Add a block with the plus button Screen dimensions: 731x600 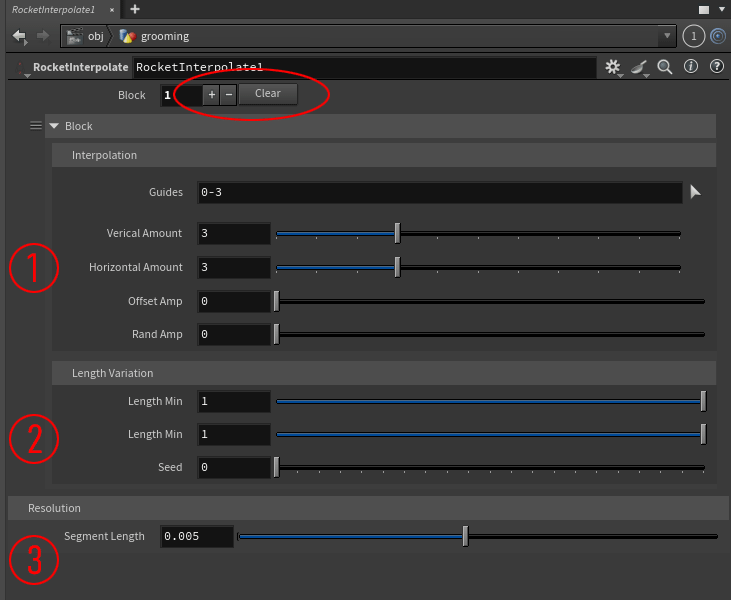click(x=212, y=95)
